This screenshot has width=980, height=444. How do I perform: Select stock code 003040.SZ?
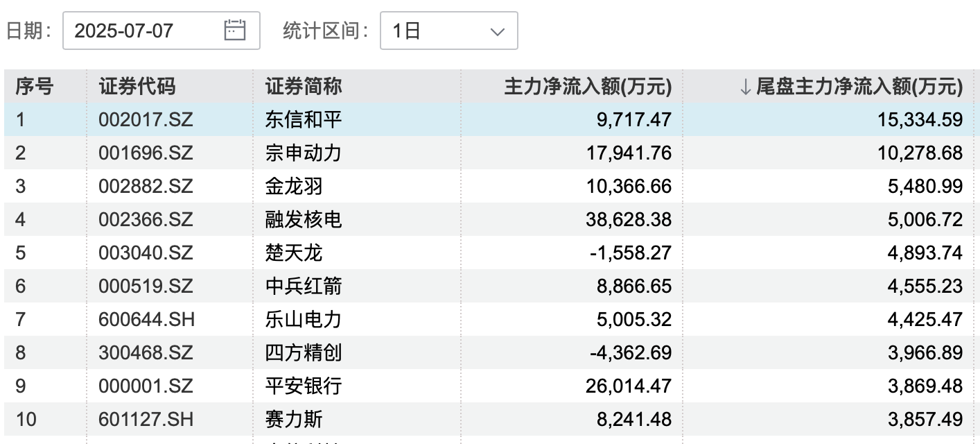pos(146,253)
